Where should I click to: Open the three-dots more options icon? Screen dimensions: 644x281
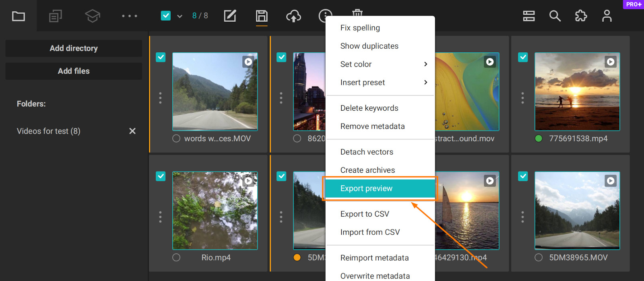point(130,16)
